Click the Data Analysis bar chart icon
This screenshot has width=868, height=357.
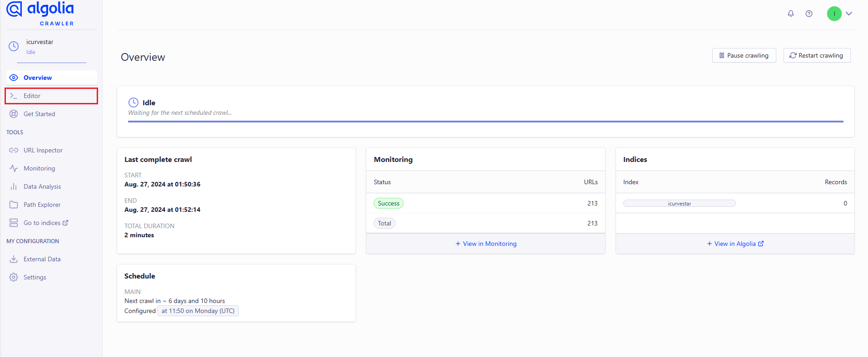[14, 186]
